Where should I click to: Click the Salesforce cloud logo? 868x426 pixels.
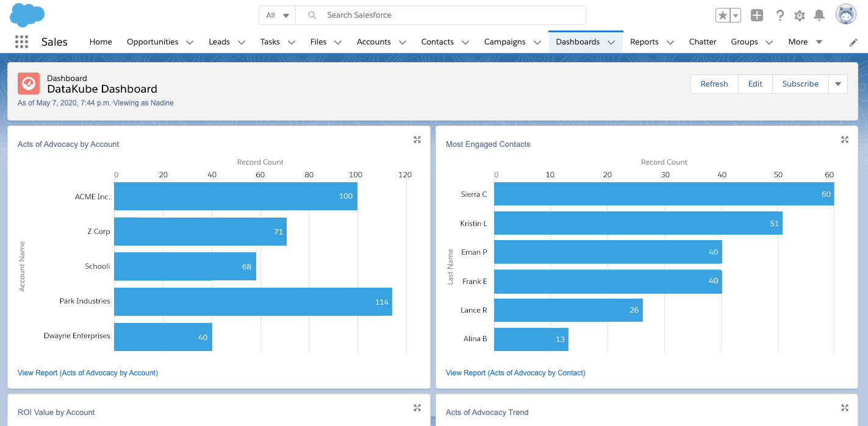tap(27, 15)
